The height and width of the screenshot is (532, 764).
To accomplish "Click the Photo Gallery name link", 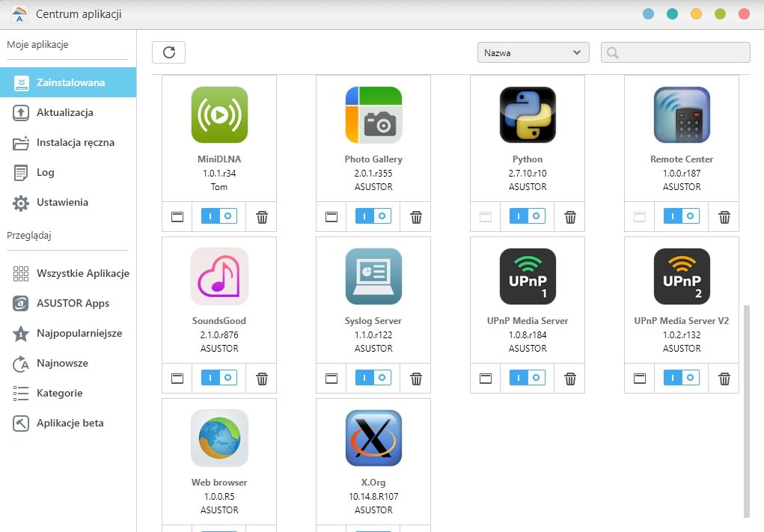I will pos(373,159).
